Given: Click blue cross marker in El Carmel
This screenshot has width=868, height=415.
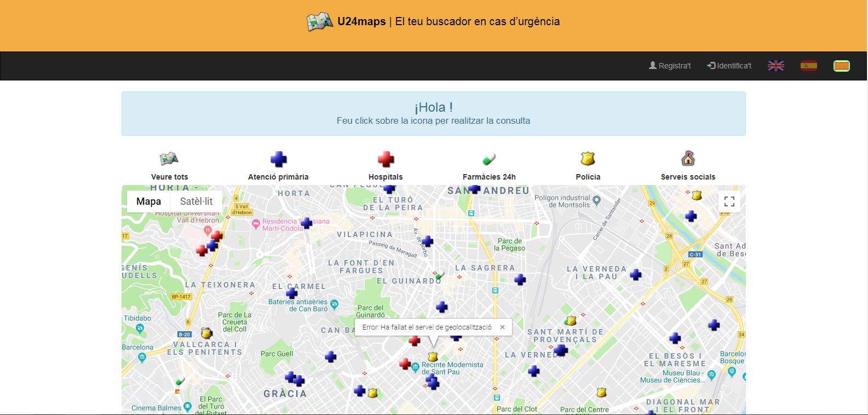Looking at the screenshot, I should (x=292, y=293).
